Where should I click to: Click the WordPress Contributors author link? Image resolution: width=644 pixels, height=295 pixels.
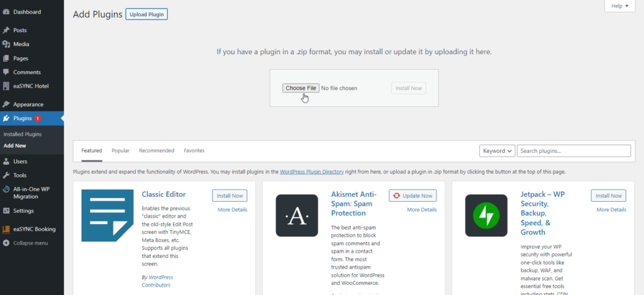pyautogui.click(x=157, y=281)
